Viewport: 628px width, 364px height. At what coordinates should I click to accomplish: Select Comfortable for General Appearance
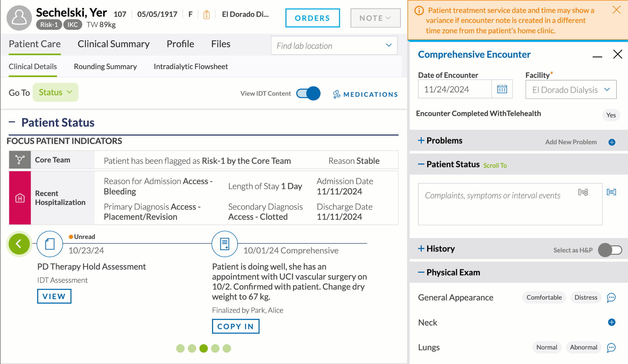click(544, 297)
